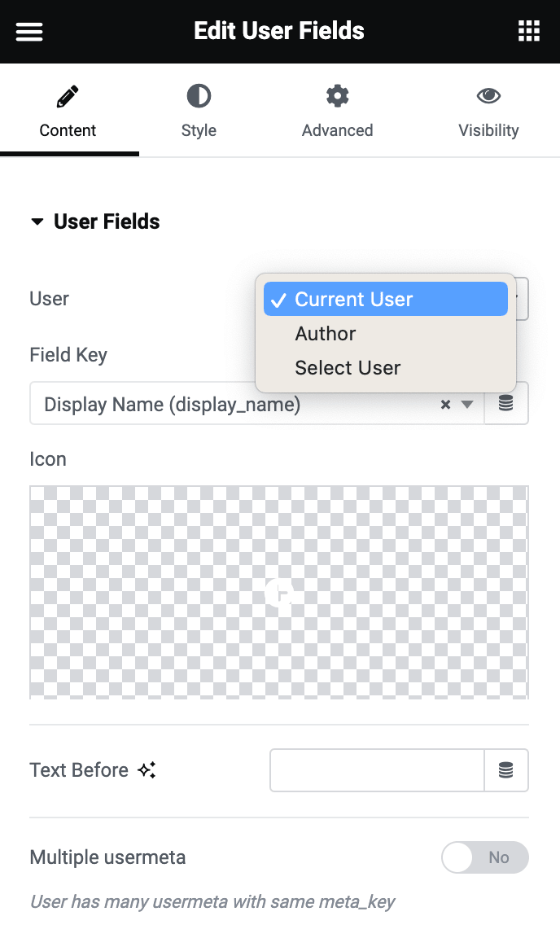Switch to the Style tab

199,112
